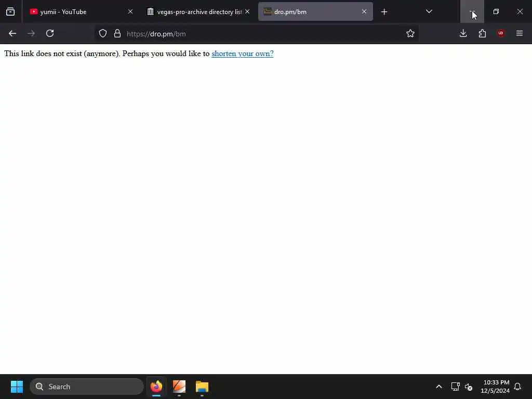Close the vegas-pro-archive directory listing tab
Screen dimensions: 532x399
tap(247, 12)
